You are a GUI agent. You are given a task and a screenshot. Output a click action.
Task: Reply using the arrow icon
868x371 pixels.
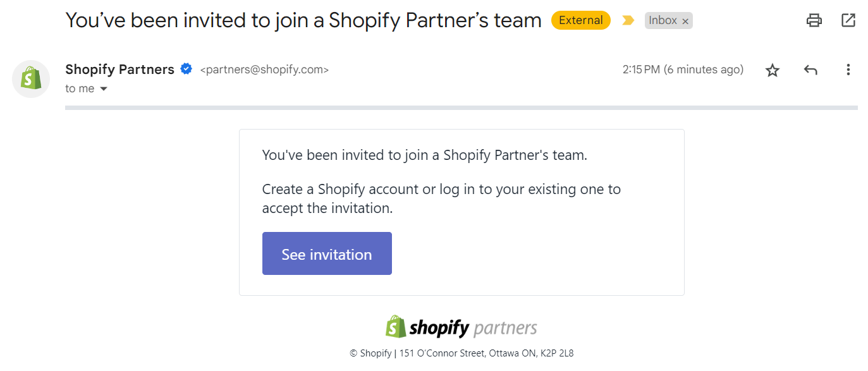(x=810, y=70)
